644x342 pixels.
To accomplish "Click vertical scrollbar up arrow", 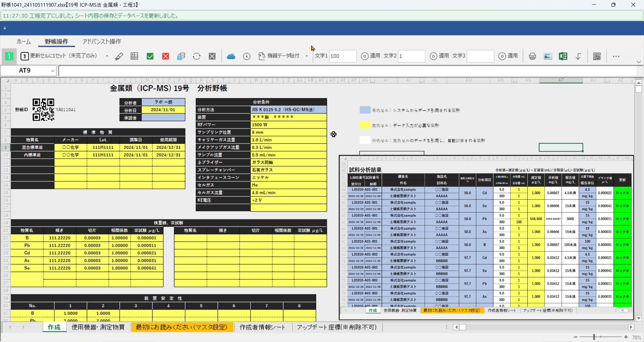I will (639, 82).
